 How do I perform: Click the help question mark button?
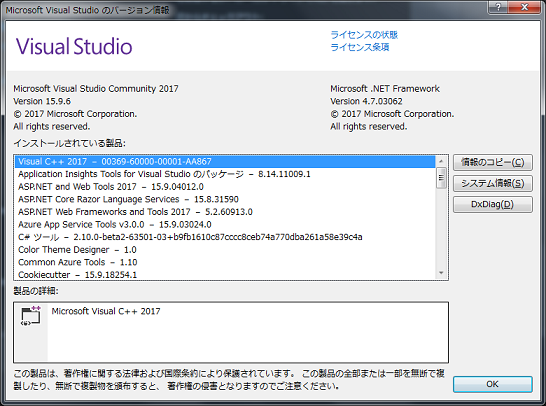point(498,7)
